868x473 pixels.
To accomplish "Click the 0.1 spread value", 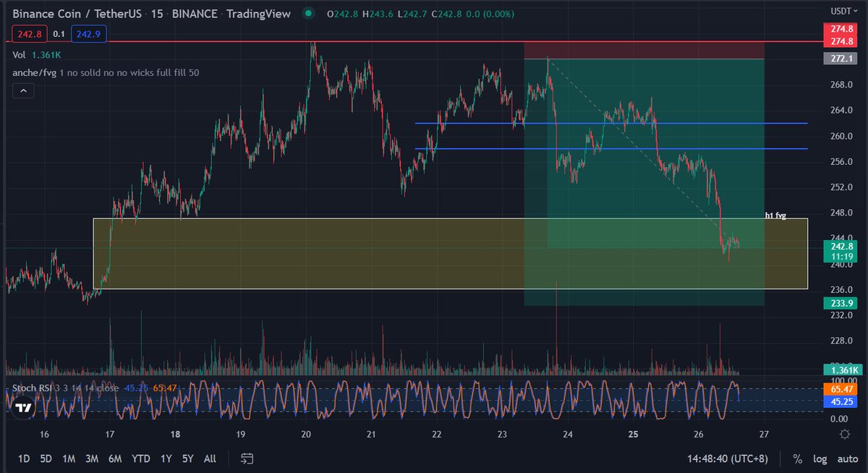I will pyautogui.click(x=59, y=34).
